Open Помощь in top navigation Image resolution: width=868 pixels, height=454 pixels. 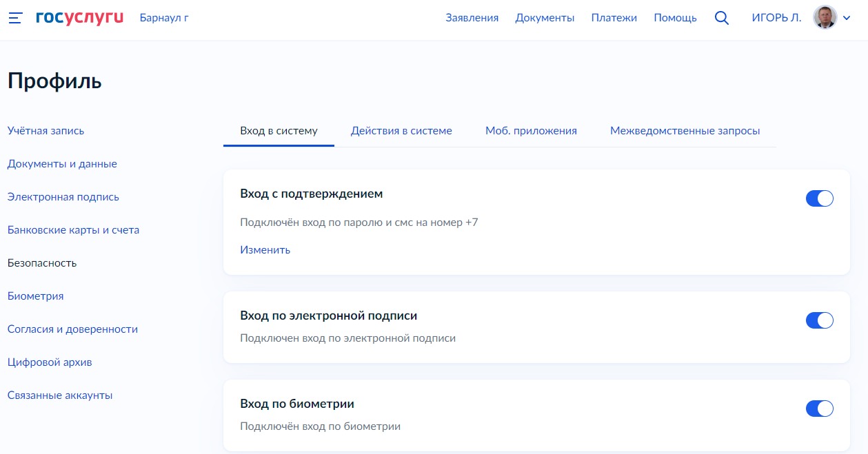point(676,18)
